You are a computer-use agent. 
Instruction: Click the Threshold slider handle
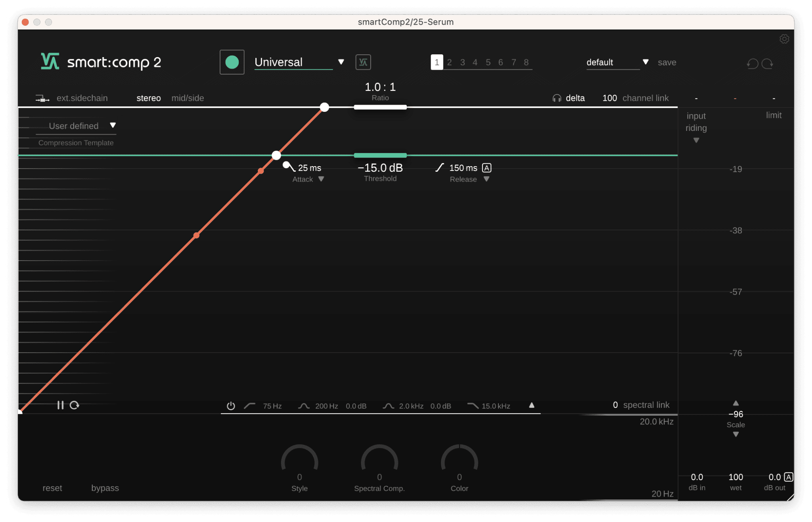pos(380,155)
